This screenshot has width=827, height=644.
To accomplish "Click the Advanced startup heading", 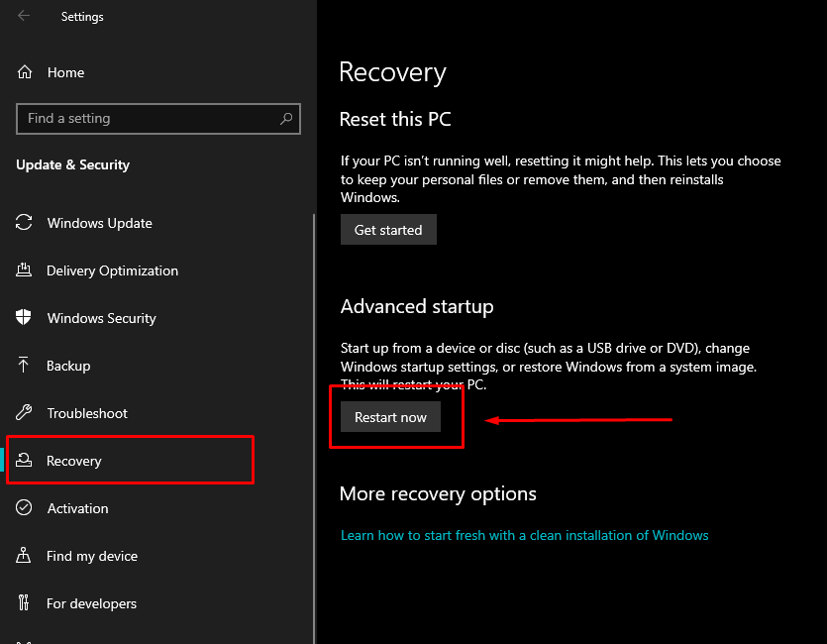I will (x=417, y=306).
